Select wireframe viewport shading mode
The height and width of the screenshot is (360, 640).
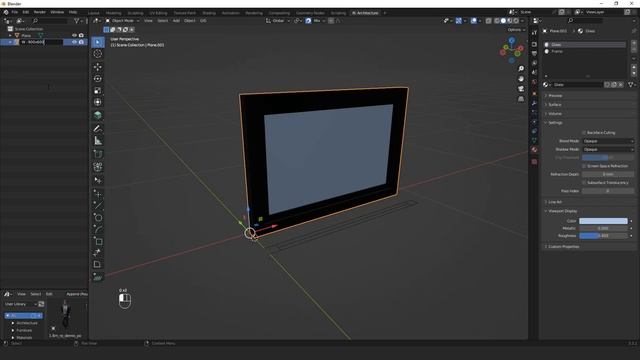(x=497, y=20)
